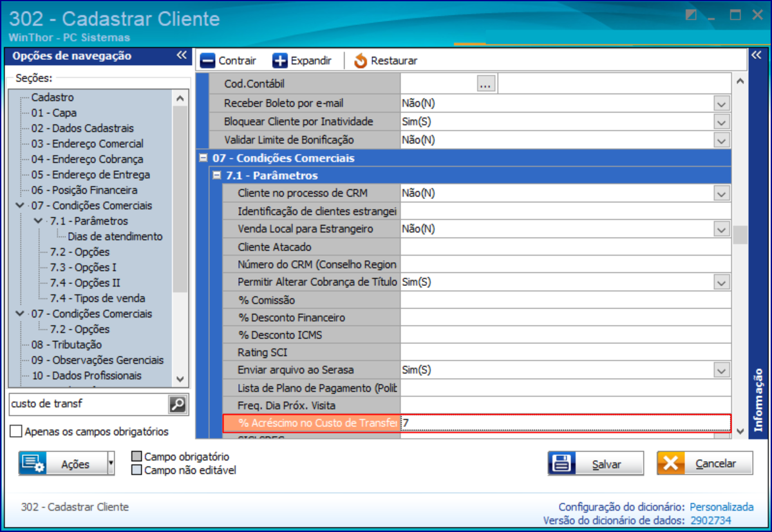Click the % Desconto ICMS value field
Viewport: 772px width, 532px height.
tap(565, 336)
